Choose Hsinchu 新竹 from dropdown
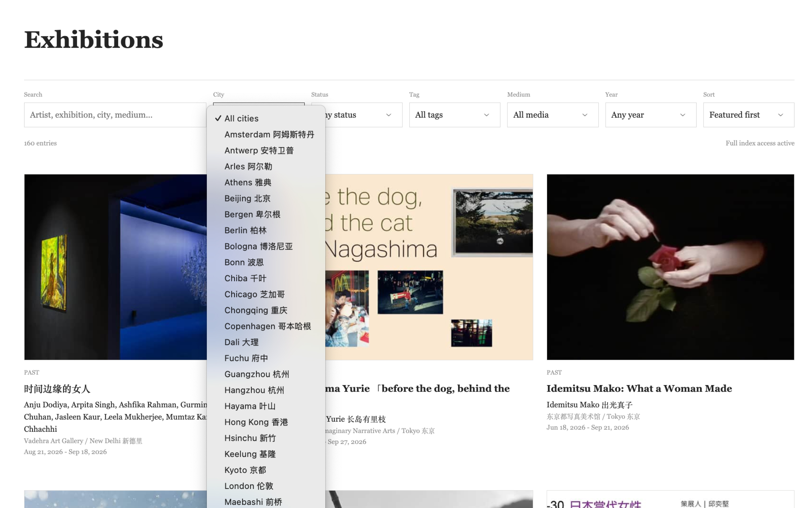Viewport: 812px width, 508px height. coord(266,438)
